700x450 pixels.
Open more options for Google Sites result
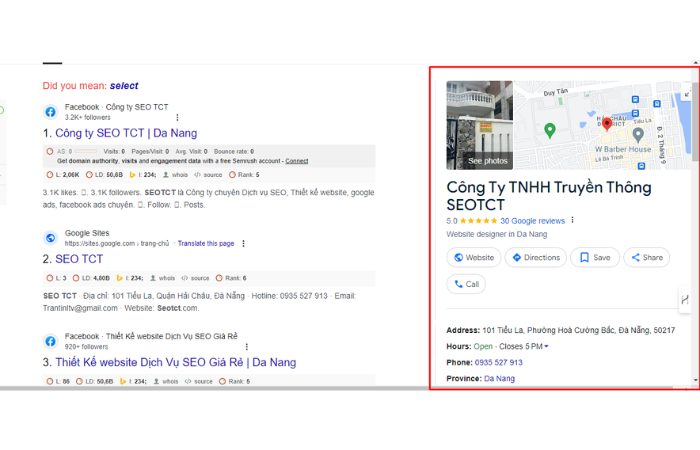(243, 244)
